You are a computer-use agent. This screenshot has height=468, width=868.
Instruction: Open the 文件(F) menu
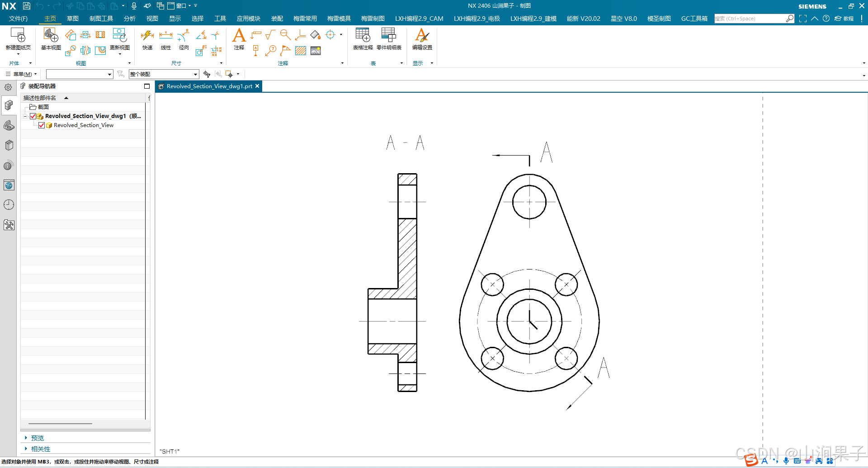(18, 19)
